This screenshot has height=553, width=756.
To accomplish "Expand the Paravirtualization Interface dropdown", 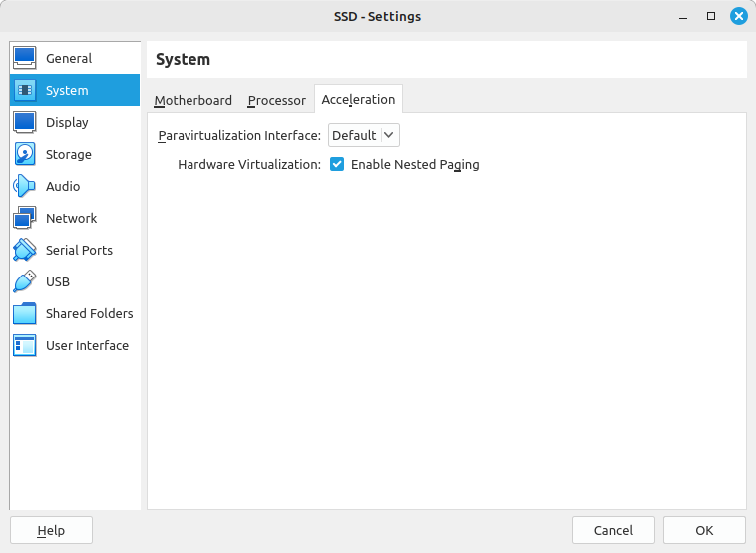I will [x=364, y=135].
